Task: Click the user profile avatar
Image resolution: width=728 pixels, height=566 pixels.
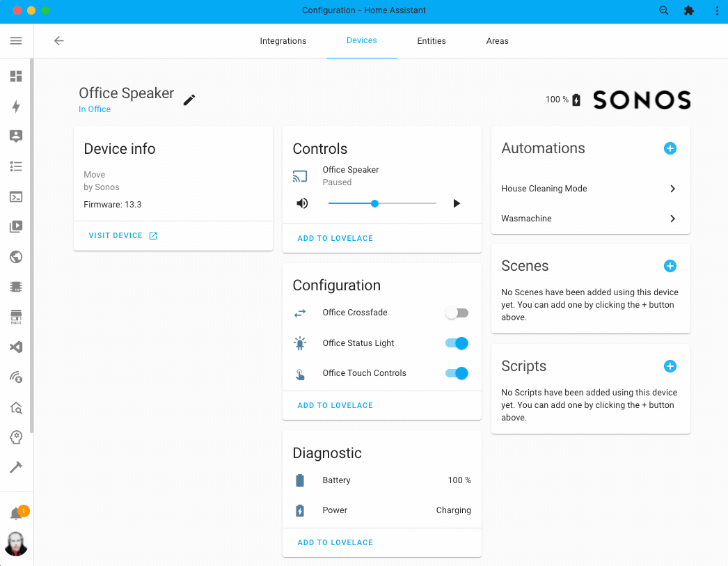Action: point(16,544)
